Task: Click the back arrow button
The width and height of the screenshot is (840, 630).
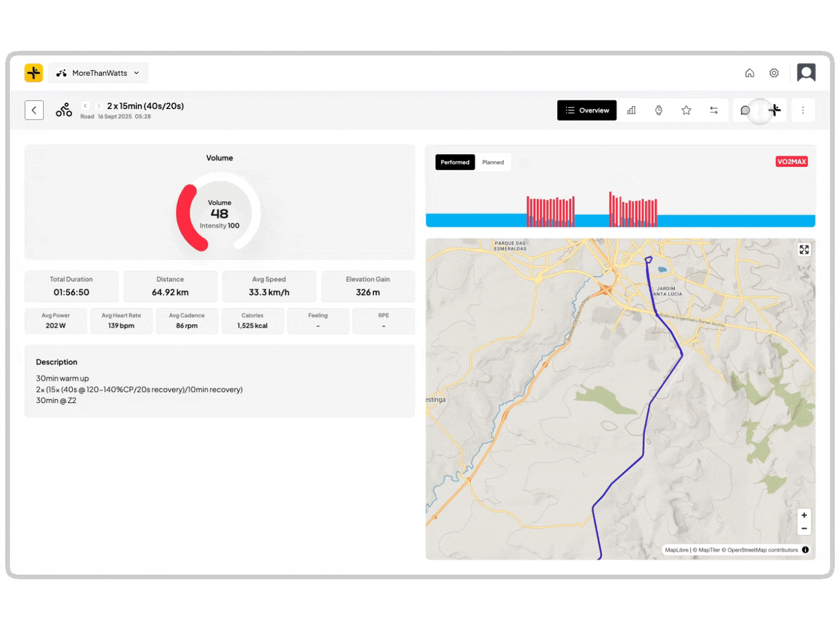Action: point(34,110)
